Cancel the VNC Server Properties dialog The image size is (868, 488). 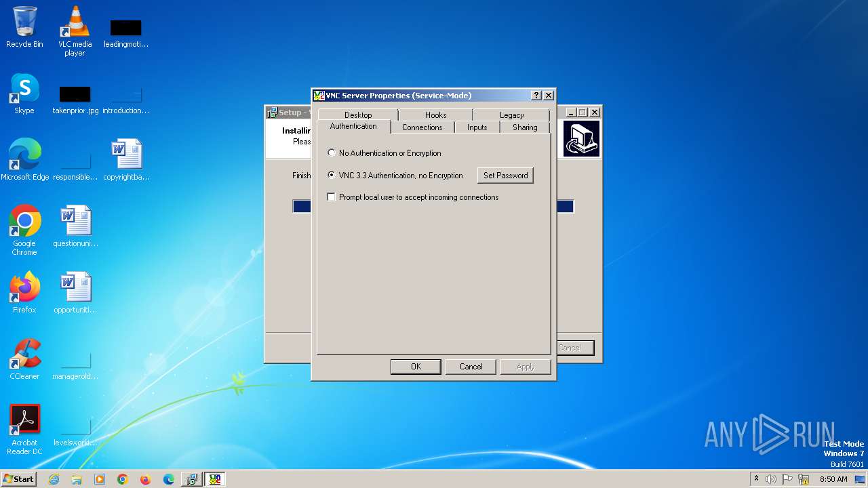471,366
